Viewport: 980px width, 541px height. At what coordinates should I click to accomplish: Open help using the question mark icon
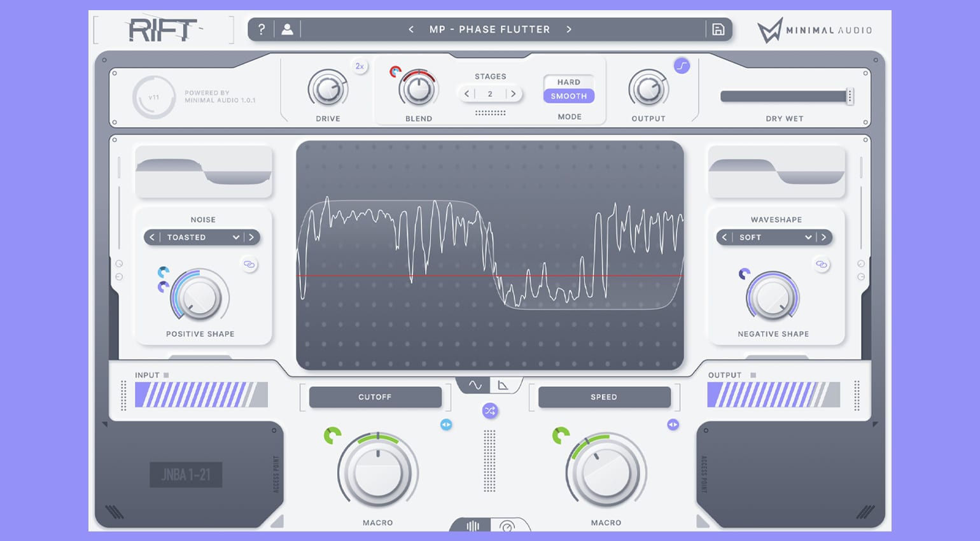(x=262, y=29)
